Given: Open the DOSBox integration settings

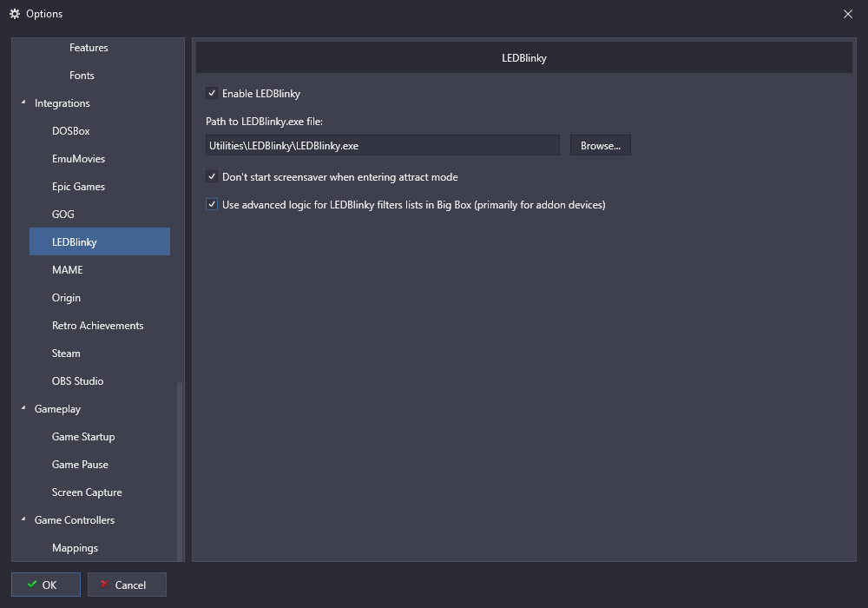Looking at the screenshot, I should (71, 131).
